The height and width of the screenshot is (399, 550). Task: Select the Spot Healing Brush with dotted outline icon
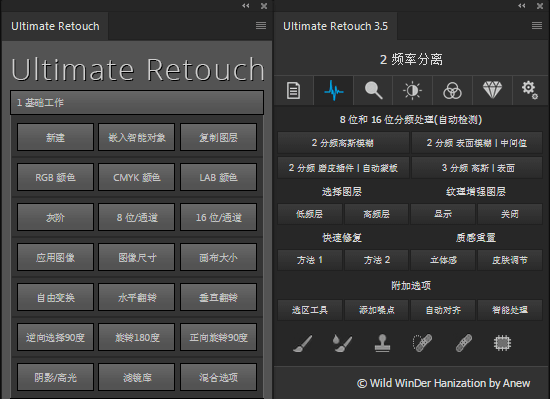[x=422, y=343]
